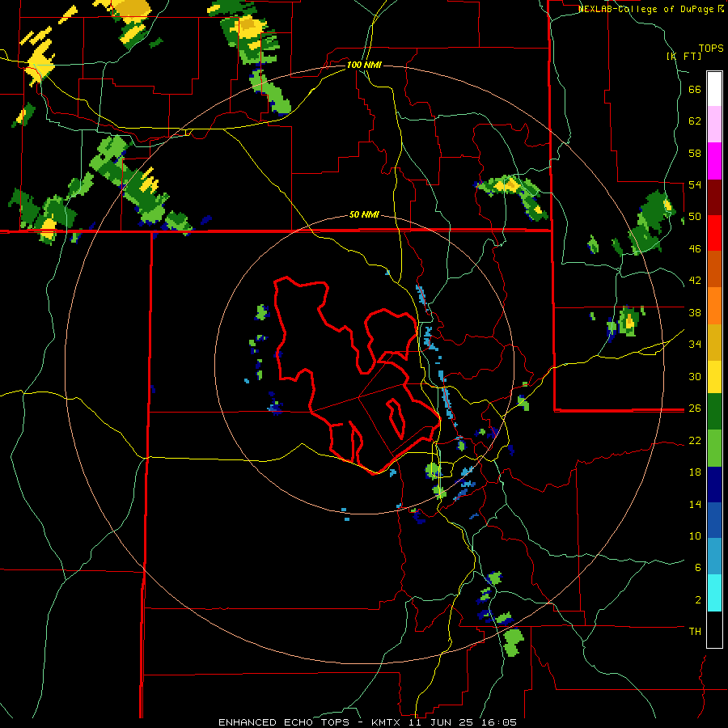Click the legend value "62"

coord(695,121)
